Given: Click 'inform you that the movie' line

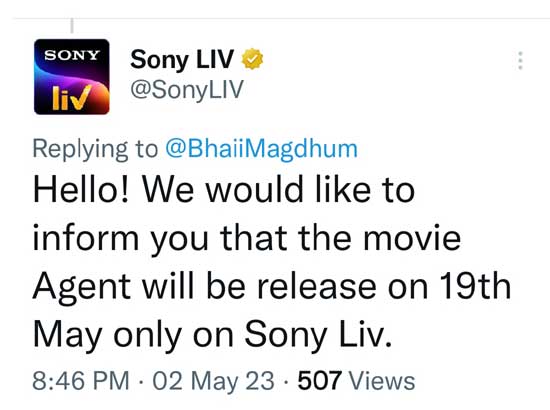Looking at the screenshot, I should 247,239.
